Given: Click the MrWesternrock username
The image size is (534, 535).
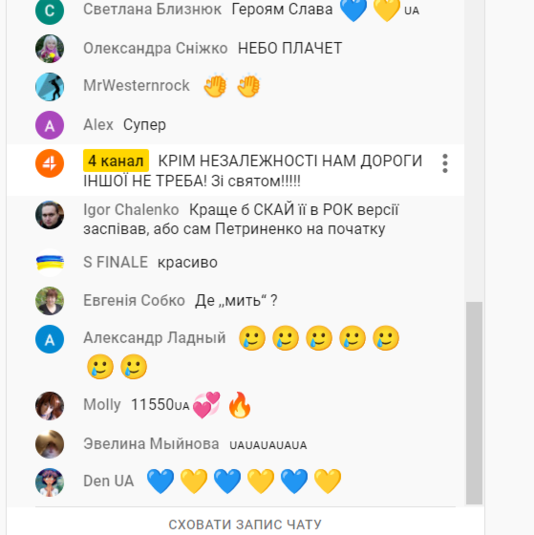Looking at the screenshot, I should pos(136,85).
